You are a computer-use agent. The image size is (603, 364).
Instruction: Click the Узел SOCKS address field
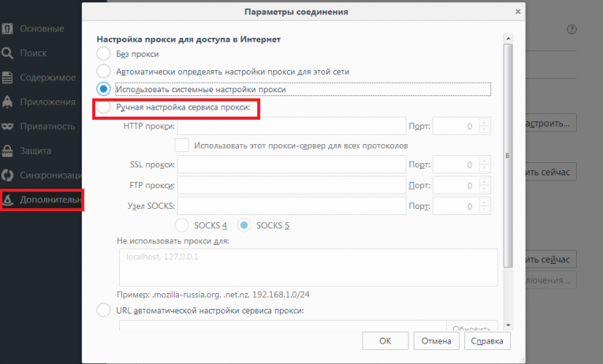point(292,206)
